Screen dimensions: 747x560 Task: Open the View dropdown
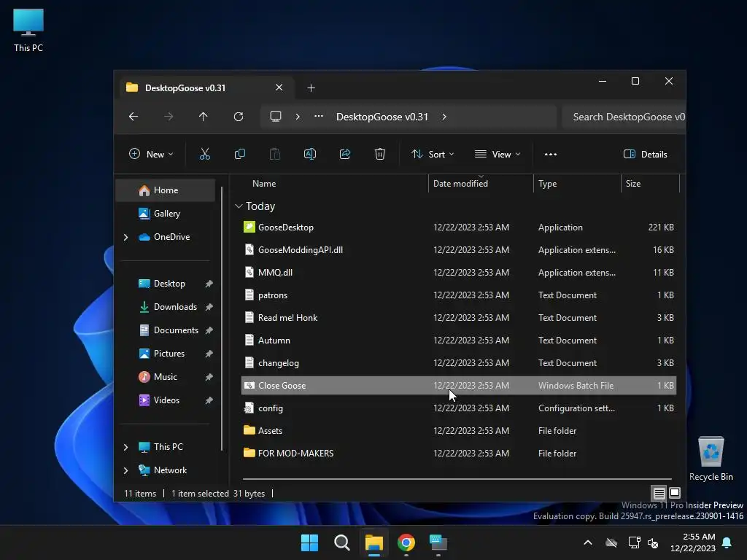click(498, 155)
